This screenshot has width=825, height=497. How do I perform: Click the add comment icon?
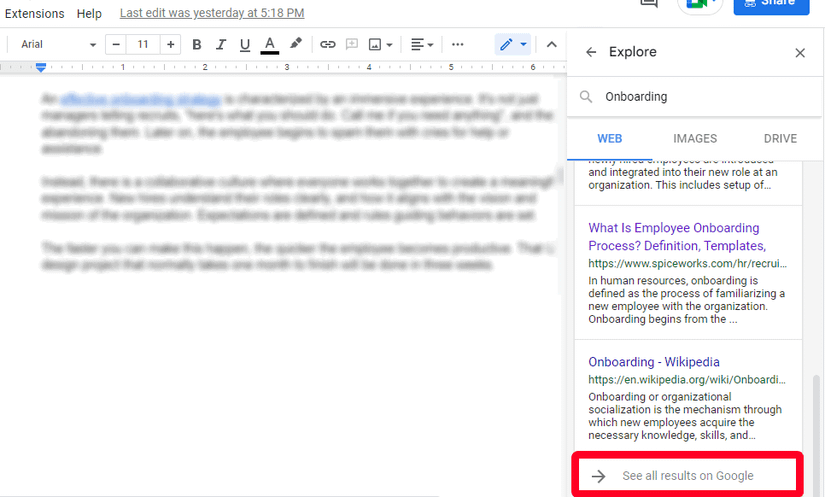[x=352, y=45]
